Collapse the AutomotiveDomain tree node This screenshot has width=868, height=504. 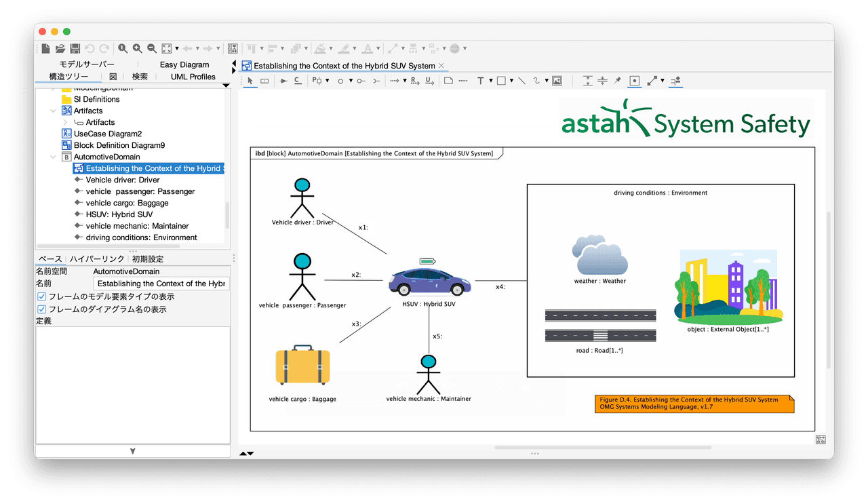tap(54, 157)
